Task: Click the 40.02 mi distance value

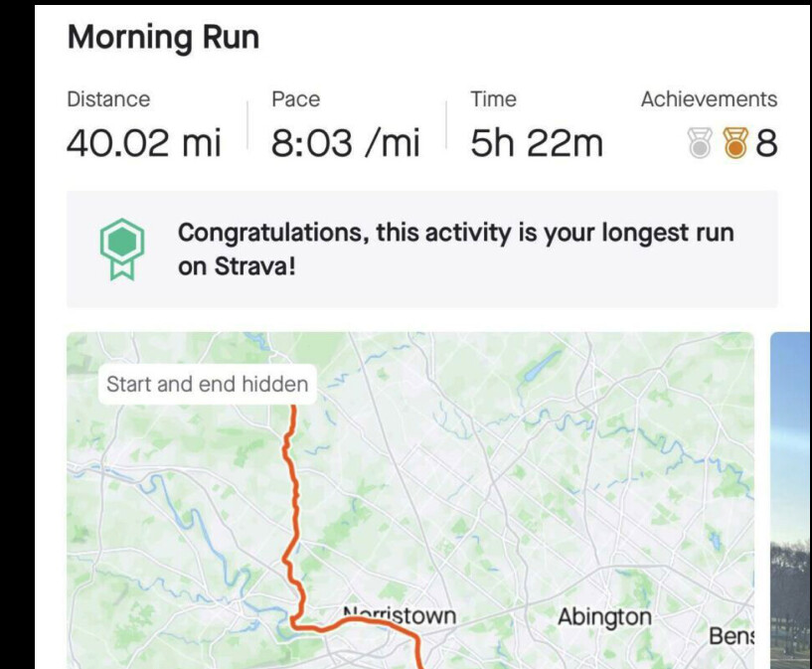Action: [x=143, y=143]
